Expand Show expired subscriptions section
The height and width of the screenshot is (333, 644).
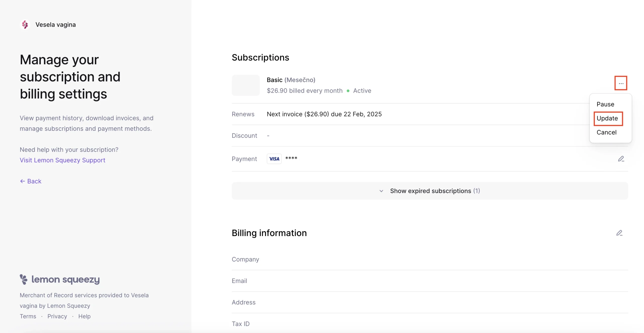430,191
